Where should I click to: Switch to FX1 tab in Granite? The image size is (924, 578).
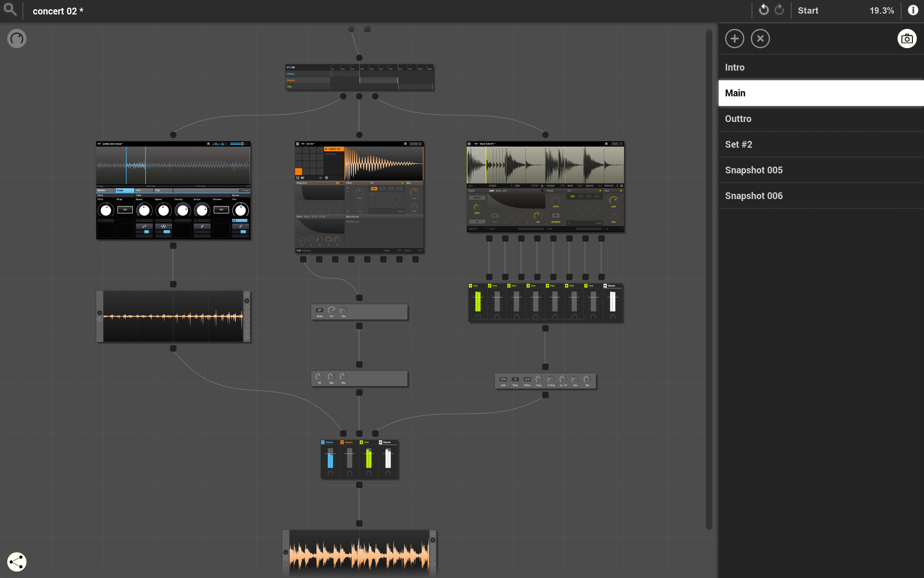(x=144, y=190)
